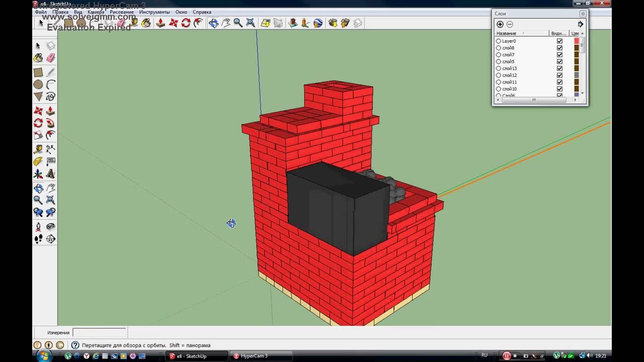Switch to HyperCam 3 in taskbar
This screenshot has height=362, width=644.
point(254,356)
